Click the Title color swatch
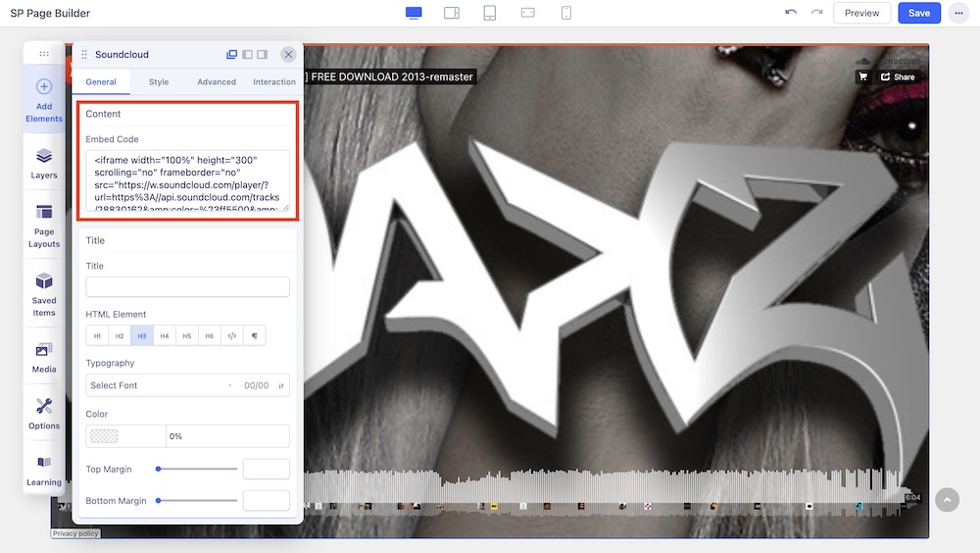This screenshot has height=553, width=980. (104, 436)
